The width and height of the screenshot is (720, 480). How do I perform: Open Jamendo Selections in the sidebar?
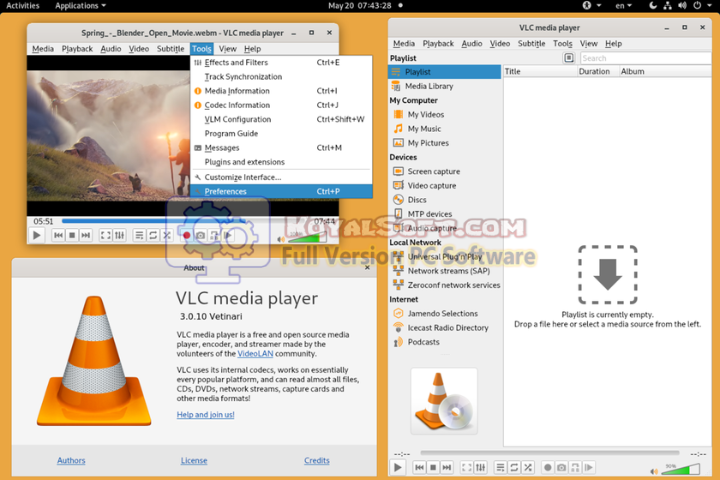[x=444, y=314]
